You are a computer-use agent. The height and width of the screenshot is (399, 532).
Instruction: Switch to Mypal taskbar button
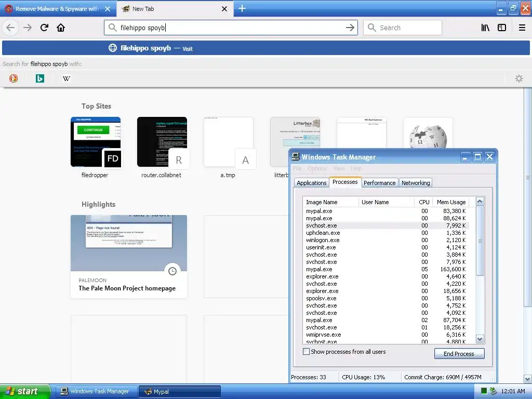click(180, 391)
